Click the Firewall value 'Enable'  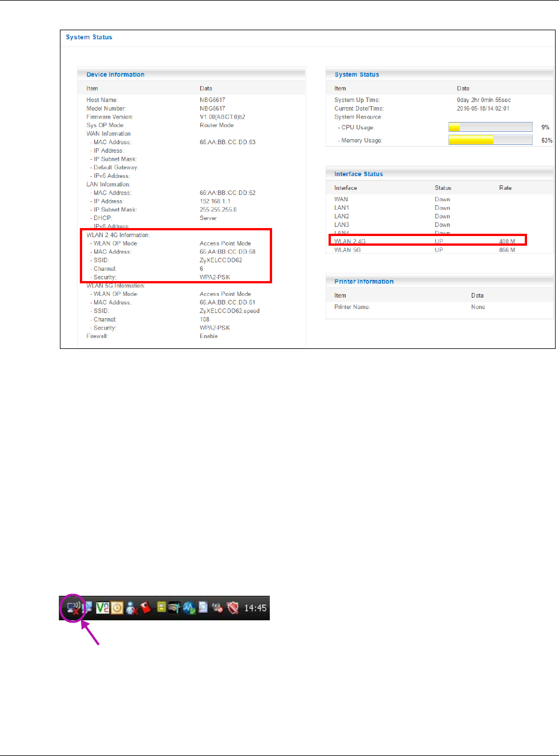209,336
